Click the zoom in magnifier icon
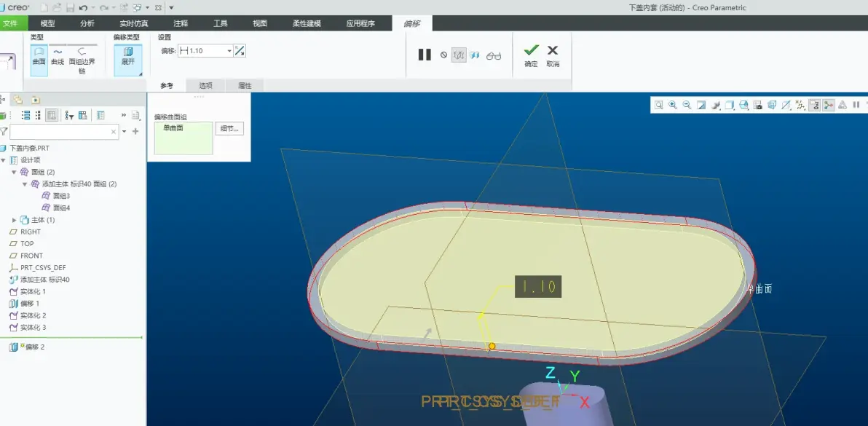This screenshot has width=868, height=426. coord(673,105)
